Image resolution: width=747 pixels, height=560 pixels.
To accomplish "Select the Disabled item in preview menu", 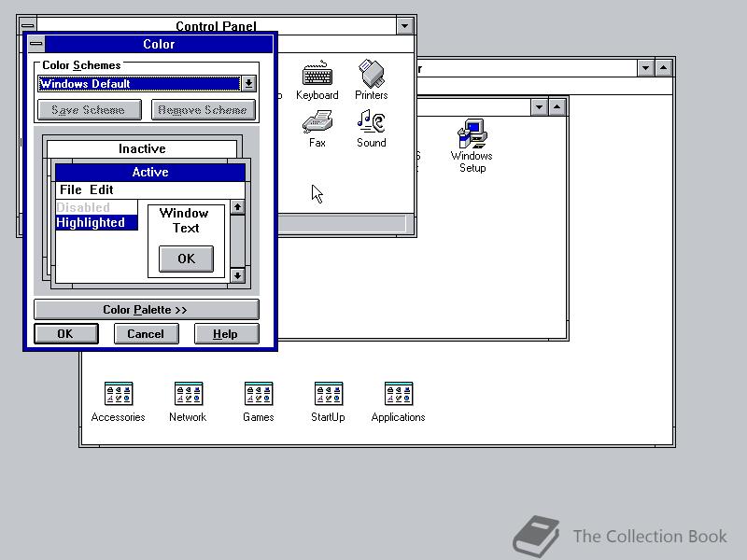I will (97, 207).
